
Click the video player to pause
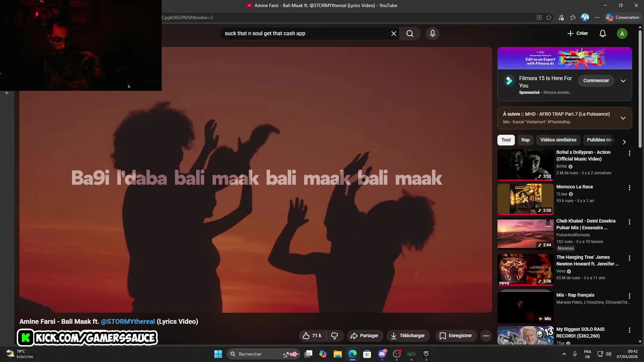[x=256, y=180]
